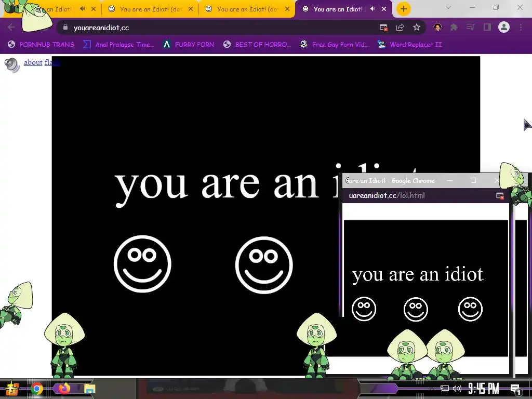The image size is (532, 399).
Task: Close the third You are an Idiot tab
Action: (287, 9)
